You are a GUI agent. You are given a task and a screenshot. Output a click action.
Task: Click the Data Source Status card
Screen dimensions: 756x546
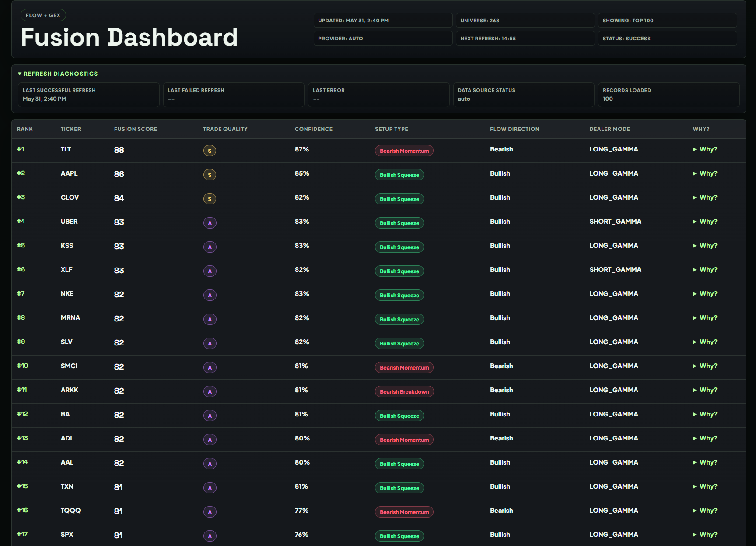pos(524,95)
